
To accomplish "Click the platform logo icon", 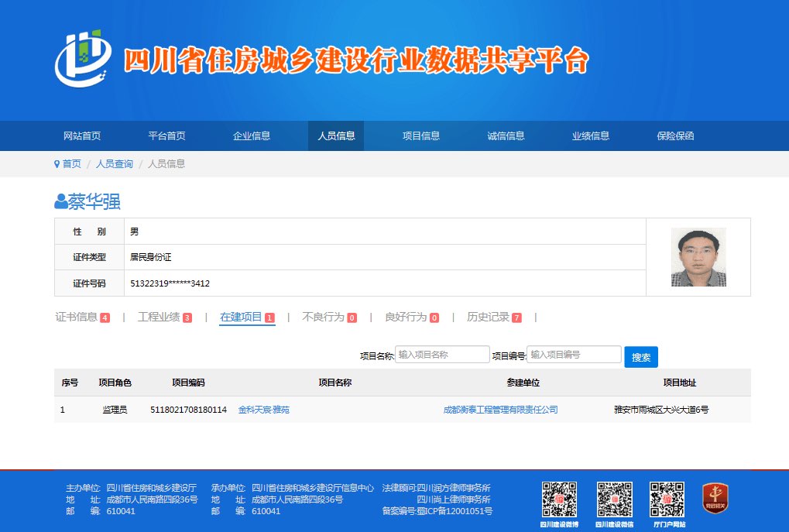I will (x=83, y=58).
